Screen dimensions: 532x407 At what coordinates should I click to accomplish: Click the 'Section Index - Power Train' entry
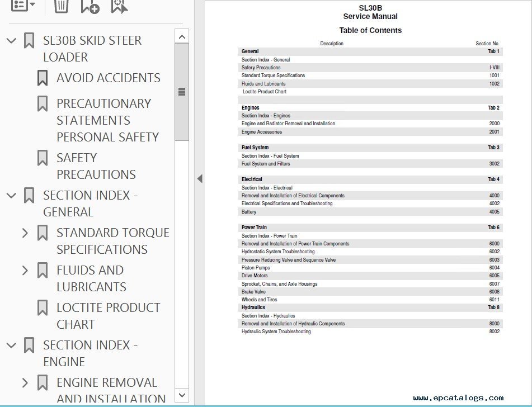coord(269,236)
